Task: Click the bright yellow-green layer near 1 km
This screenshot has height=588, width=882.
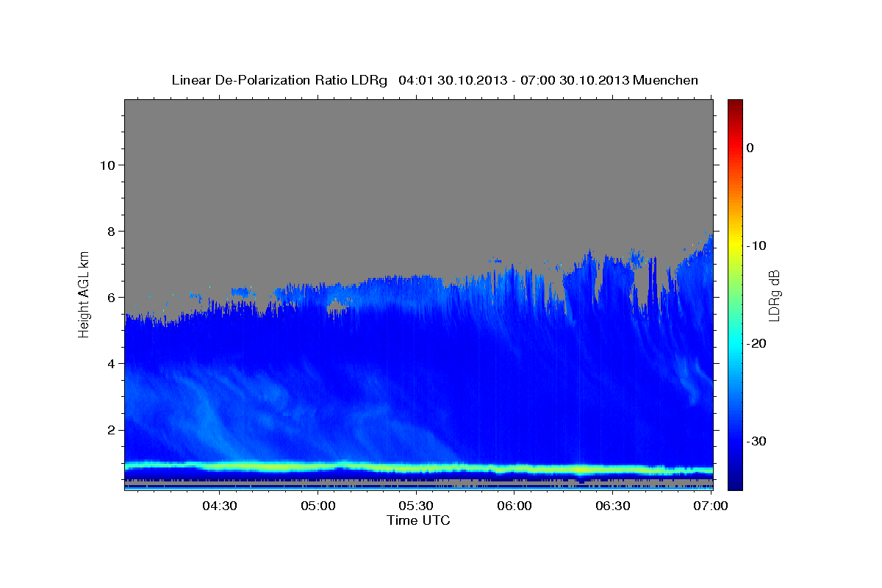Action: pyautogui.click(x=418, y=467)
